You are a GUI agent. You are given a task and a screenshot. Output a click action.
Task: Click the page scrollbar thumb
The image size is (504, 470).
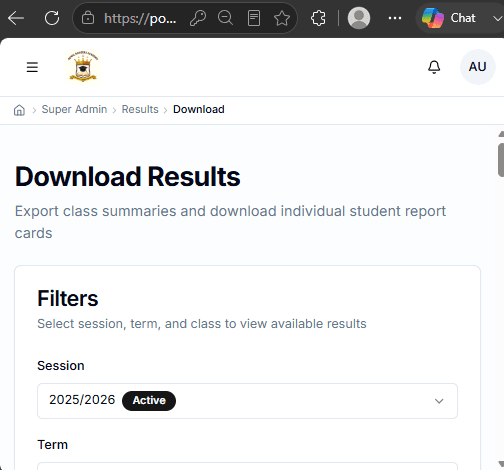[x=501, y=160]
